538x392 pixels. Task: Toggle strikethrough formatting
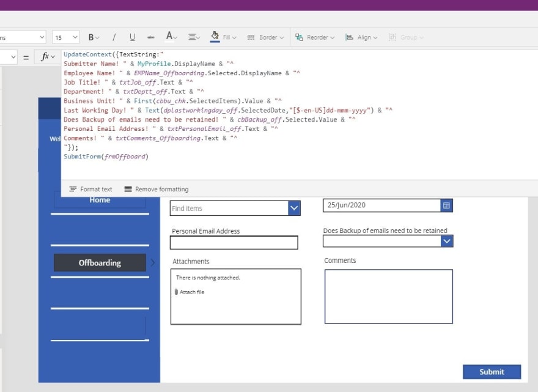[x=150, y=37]
